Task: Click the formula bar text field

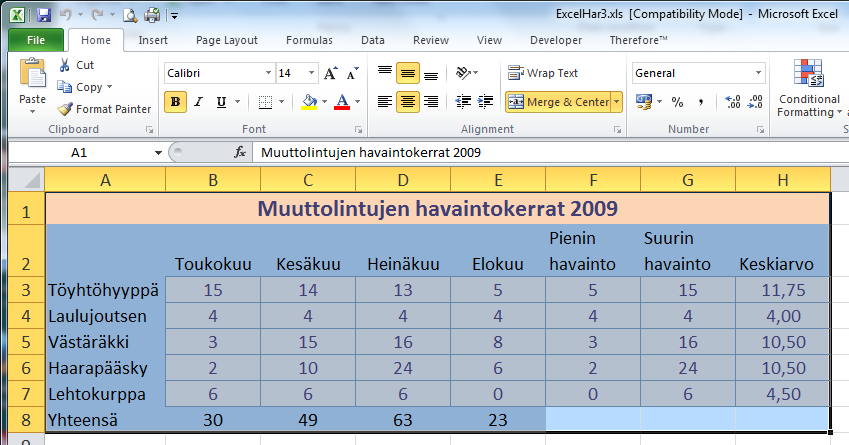Action: tap(550, 153)
